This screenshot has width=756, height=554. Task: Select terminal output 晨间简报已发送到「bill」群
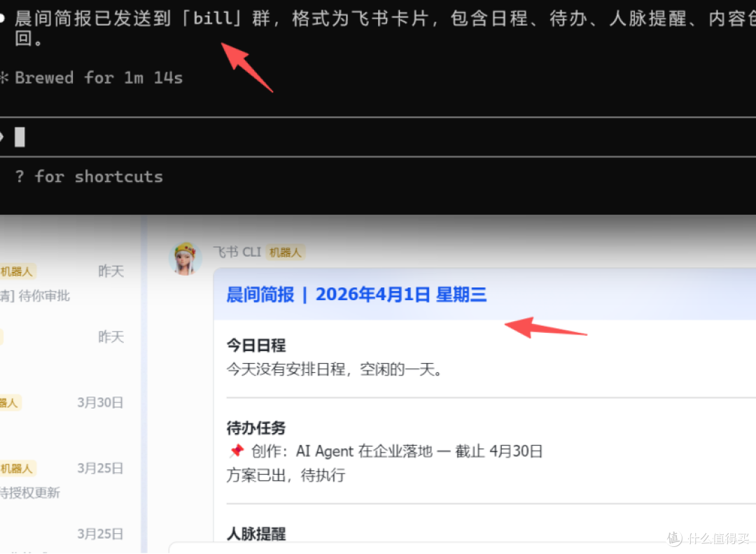[143, 18]
